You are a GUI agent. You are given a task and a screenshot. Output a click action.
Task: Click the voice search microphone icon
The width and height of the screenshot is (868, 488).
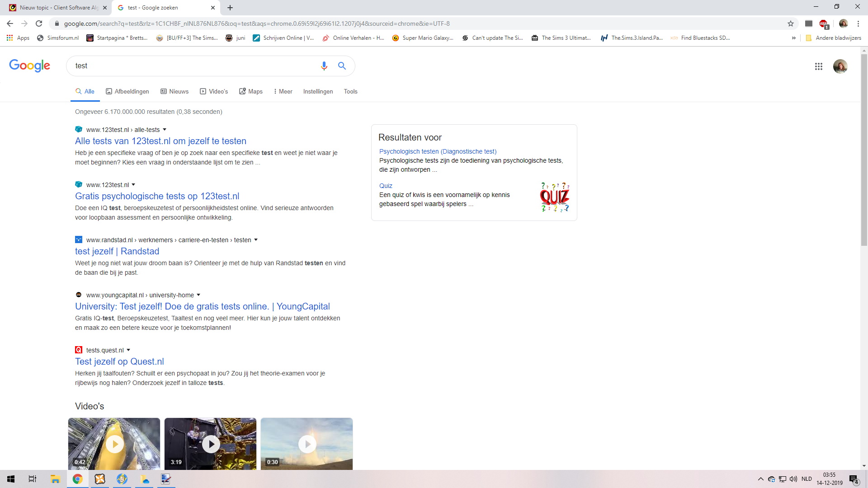point(324,66)
